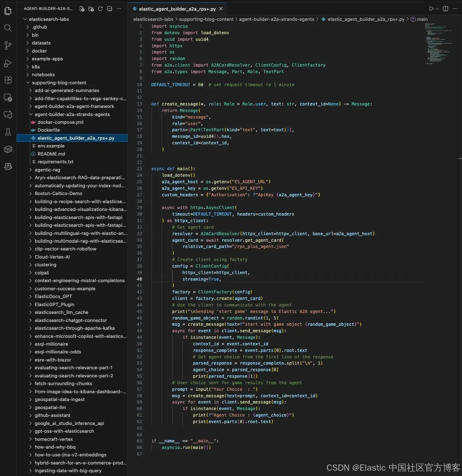Collapse the supporting-blog-content folder
Viewport: 462px width, 476px height.
59,83
